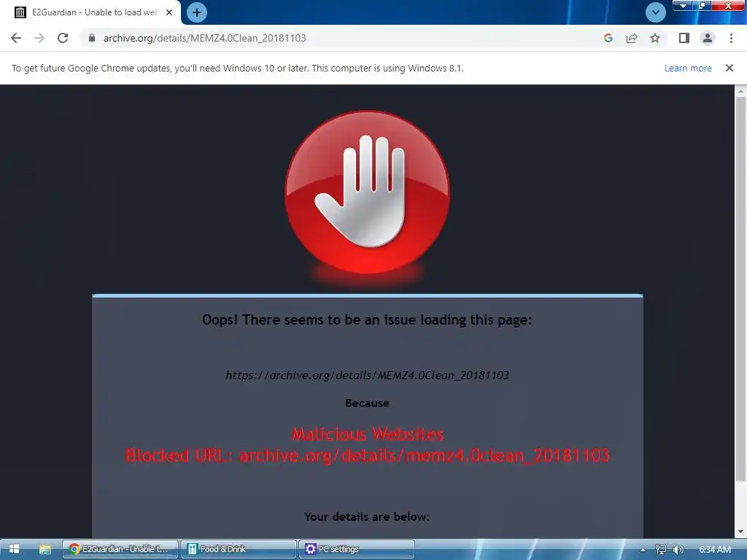
Task: Open Chrome's three-dot menu
Action: pyautogui.click(x=731, y=38)
